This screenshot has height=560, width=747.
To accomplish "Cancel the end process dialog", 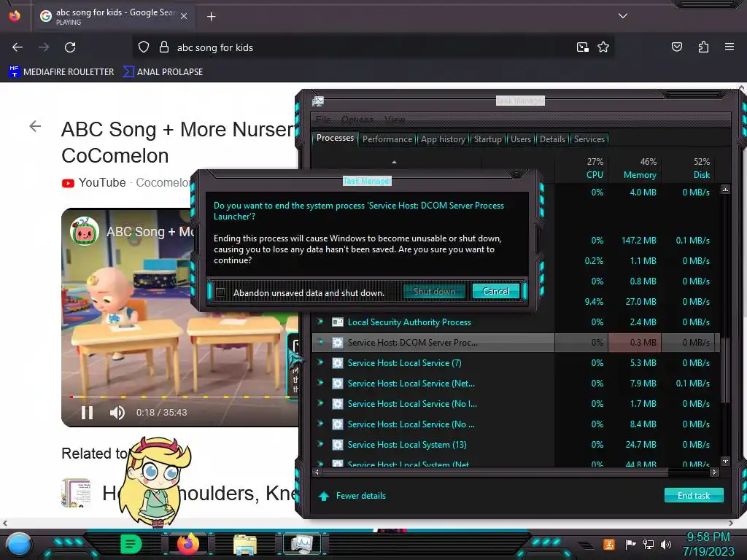I will pos(495,292).
